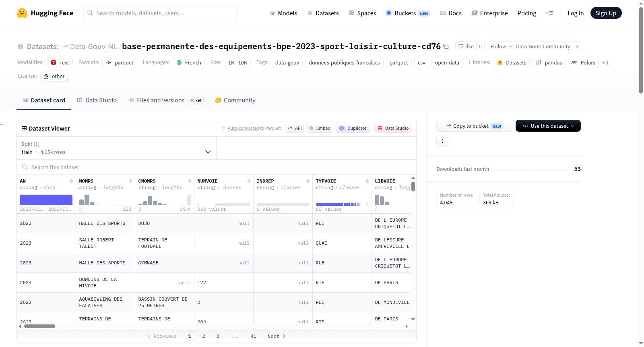This screenshot has width=644, height=347.
Task: Click the page vertical scrollbar thumb
Action: (x=641, y=50)
